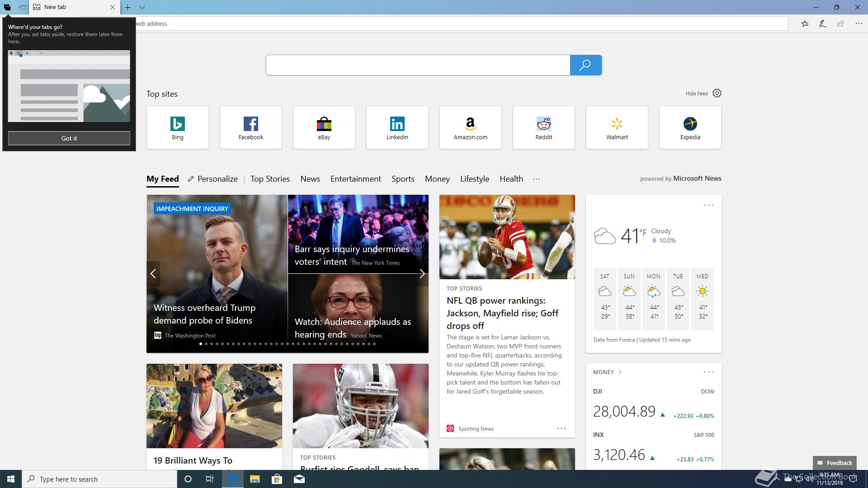Click the blue search magnifier button
868x488 pixels.
pyautogui.click(x=585, y=65)
